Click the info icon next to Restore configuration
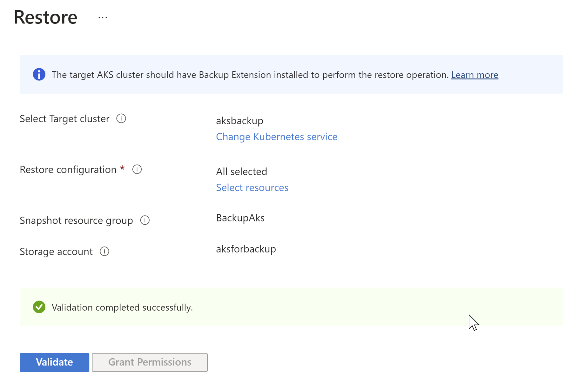Screen dimensions: 584x392 pyautogui.click(x=137, y=169)
